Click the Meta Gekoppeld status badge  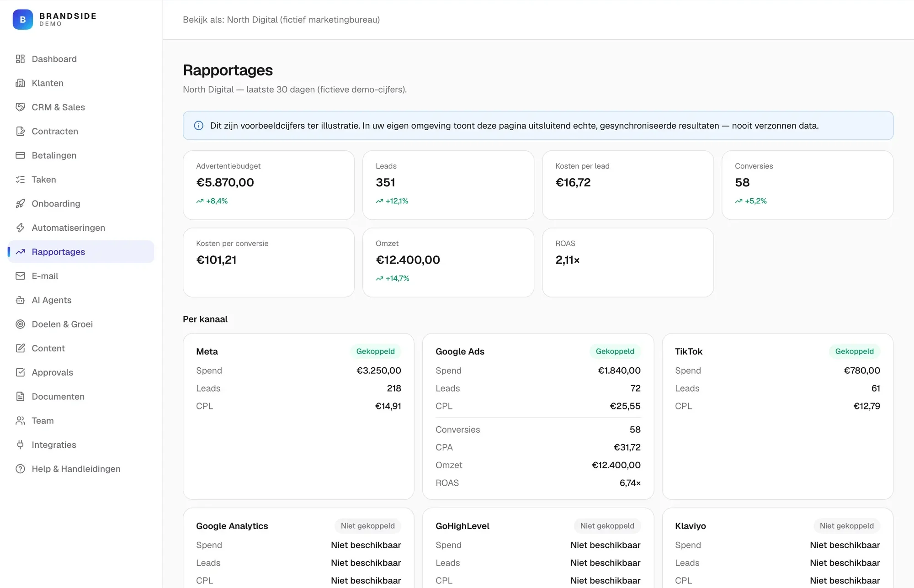(375, 351)
